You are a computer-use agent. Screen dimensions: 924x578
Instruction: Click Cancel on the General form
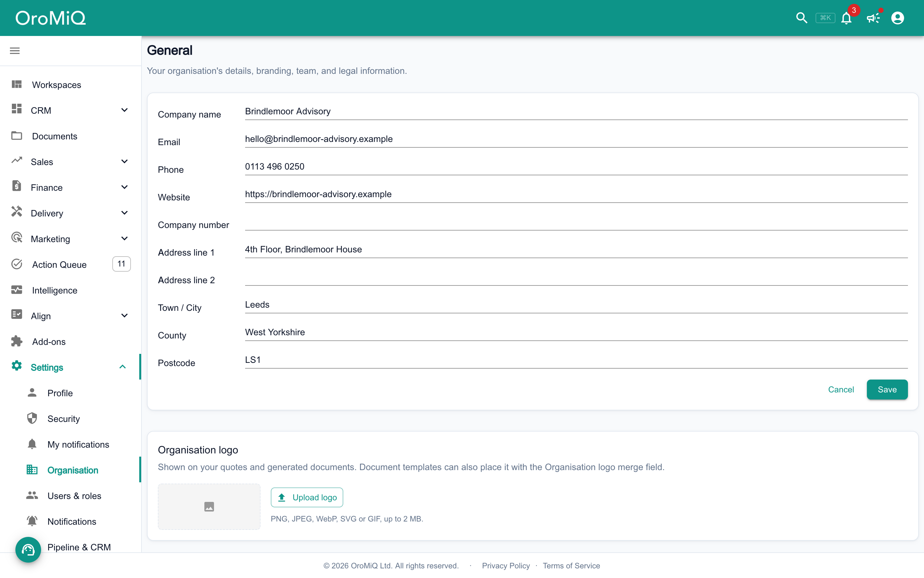(x=841, y=390)
